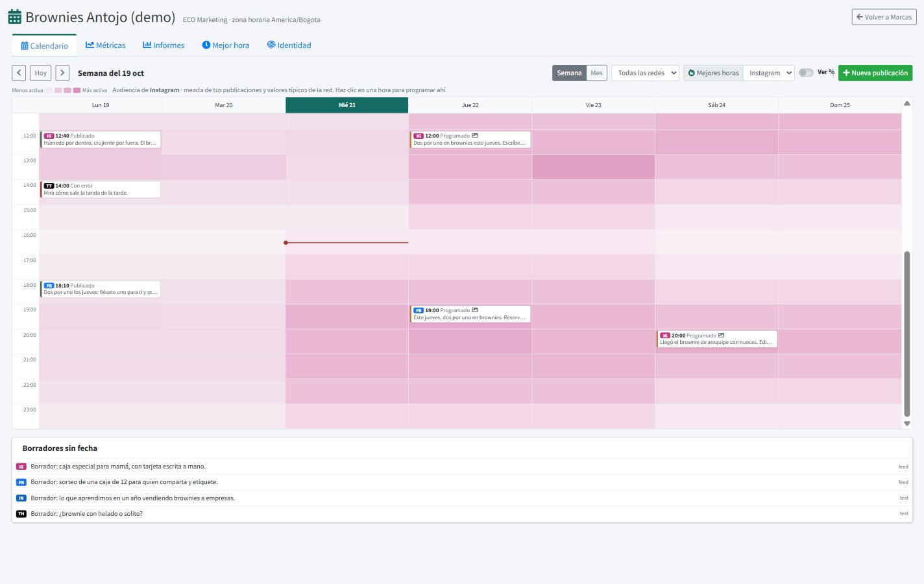
Task: Open the 14:00 Con error post
Action: coord(101,189)
